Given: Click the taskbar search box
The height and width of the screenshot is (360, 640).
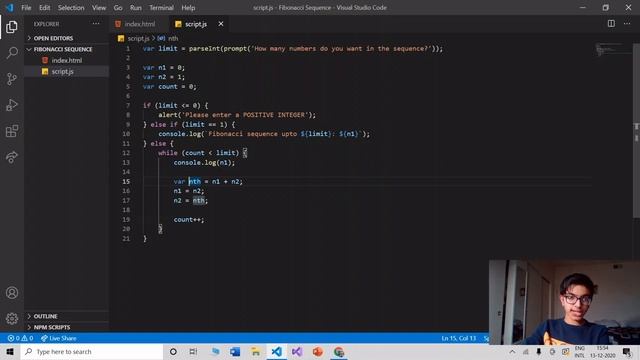Looking at the screenshot, I should 92,352.
